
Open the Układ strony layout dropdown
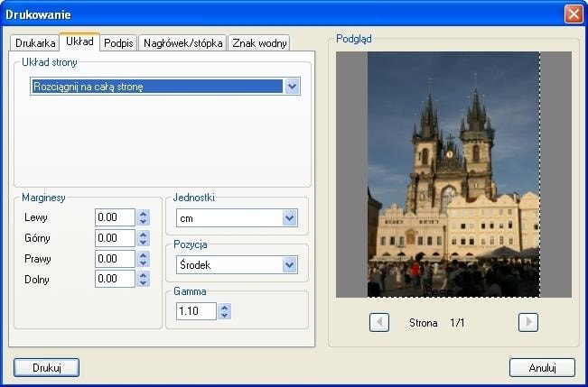tap(165, 87)
